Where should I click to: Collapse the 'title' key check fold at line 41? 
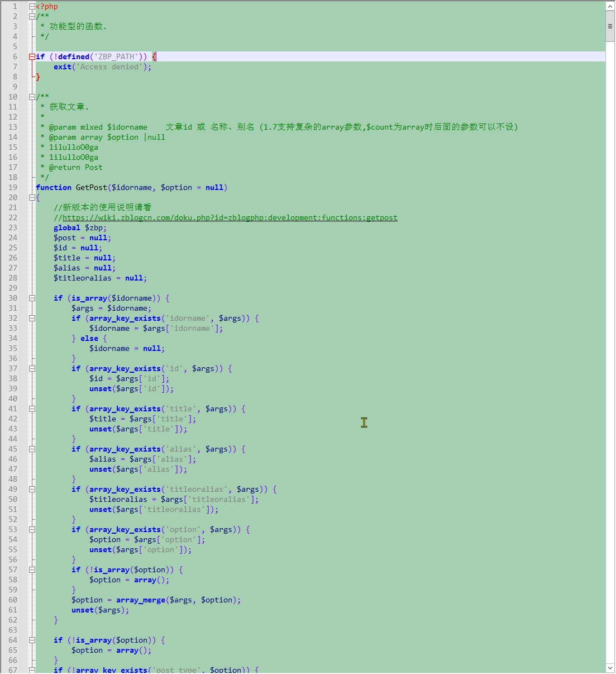(32, 409)
